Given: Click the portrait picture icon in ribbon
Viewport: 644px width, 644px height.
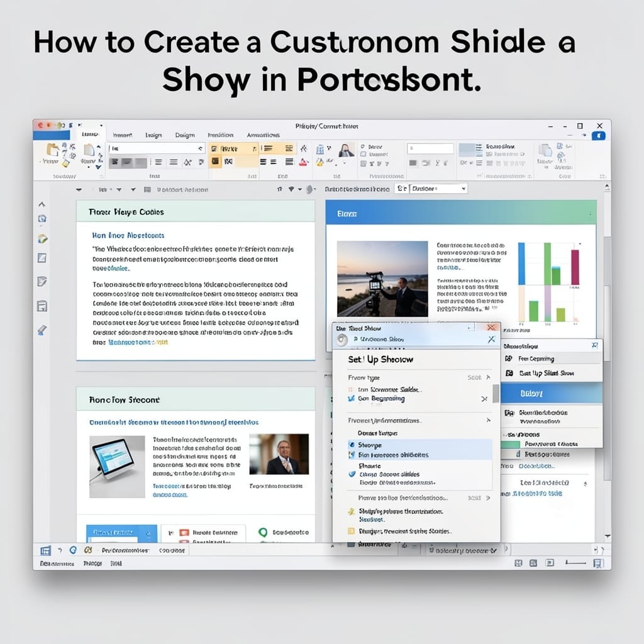Looking at the screenshot, I should point(347,150).
